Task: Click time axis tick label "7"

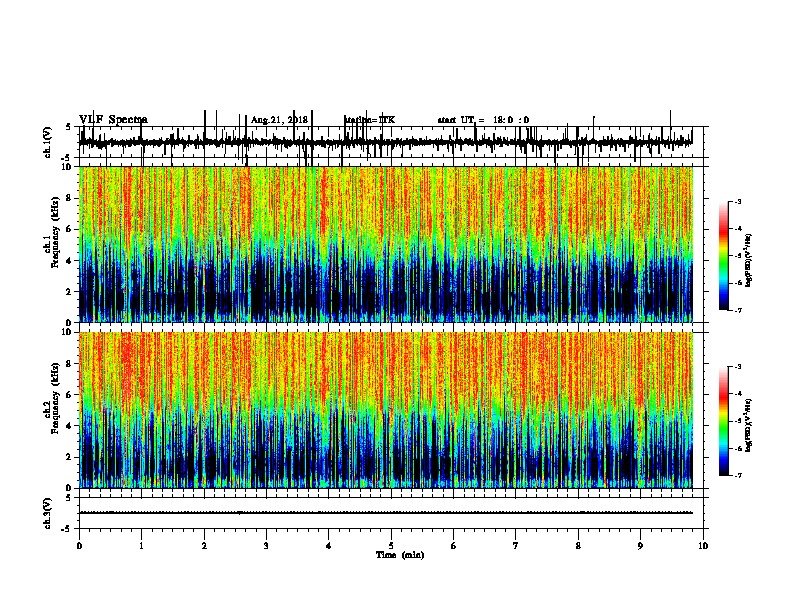Action: 516,545
